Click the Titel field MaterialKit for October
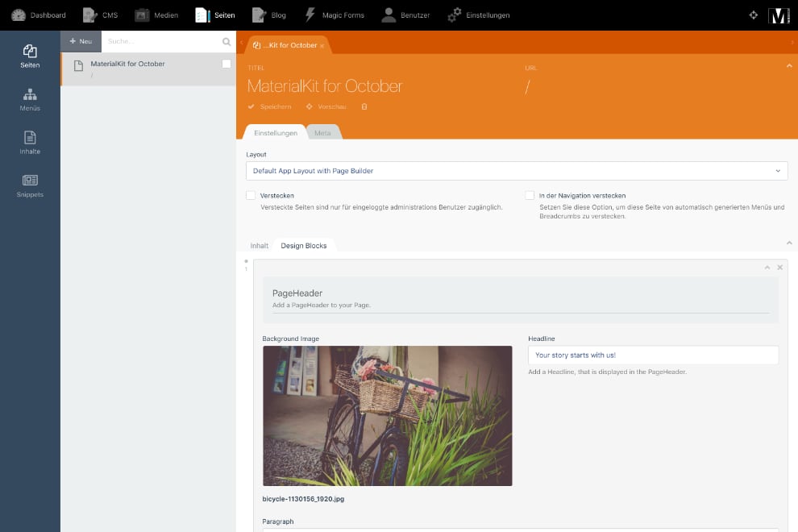The image size is (798, 532). tap(325, 86)
